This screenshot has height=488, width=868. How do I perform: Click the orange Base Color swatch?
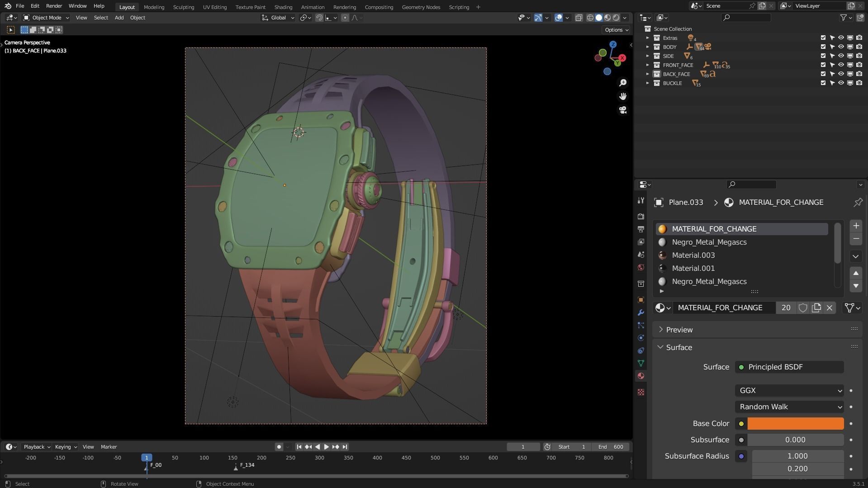[795, 424]
